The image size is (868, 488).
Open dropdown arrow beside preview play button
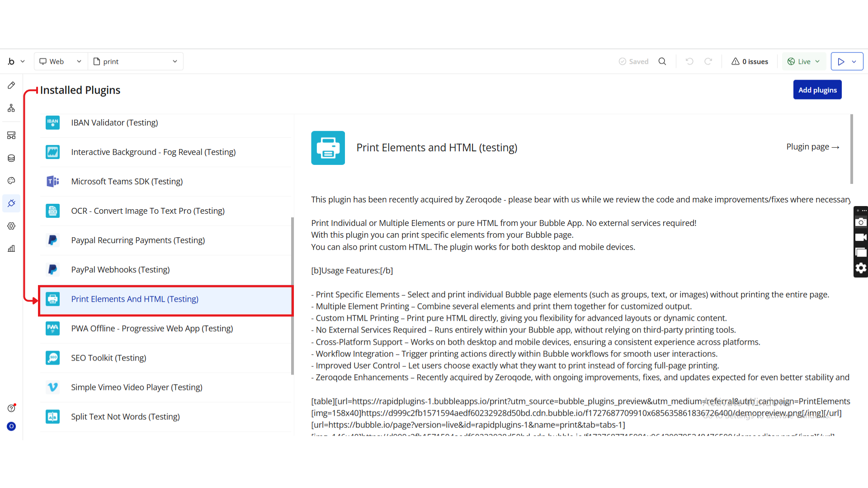point(854,61)
